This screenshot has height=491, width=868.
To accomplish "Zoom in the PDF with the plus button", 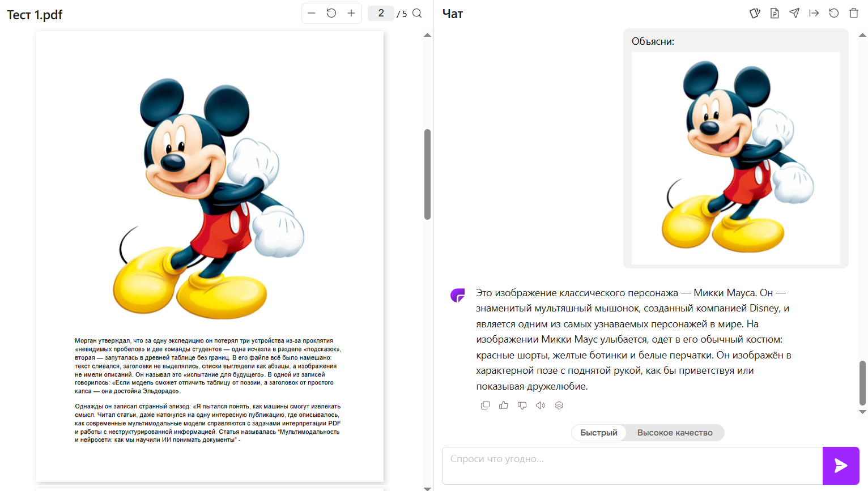I will 352,12.
